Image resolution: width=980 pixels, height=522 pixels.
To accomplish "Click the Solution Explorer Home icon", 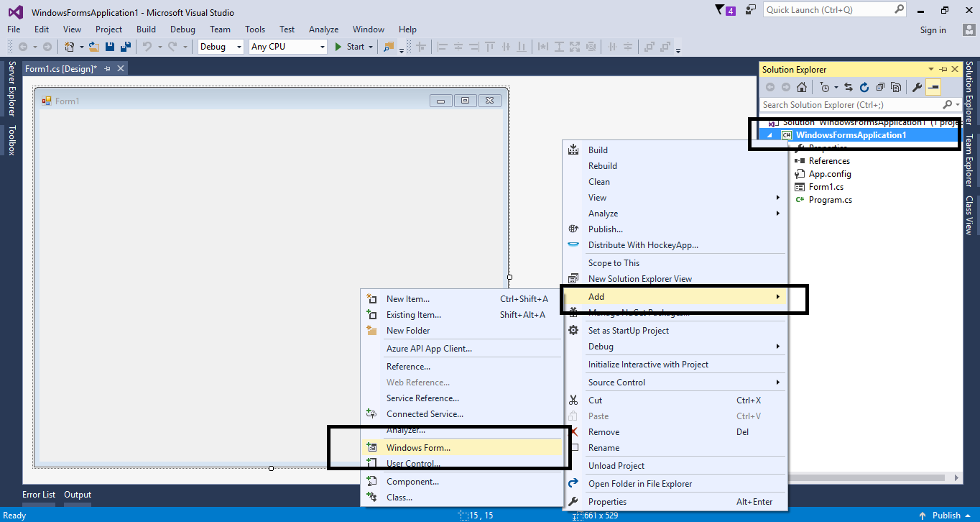I will 802,87.
